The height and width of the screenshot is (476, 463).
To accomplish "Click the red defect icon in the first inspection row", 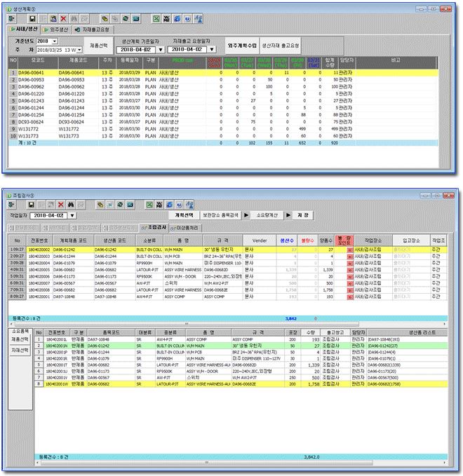I will pyautogui.click(x=349, y=249).
